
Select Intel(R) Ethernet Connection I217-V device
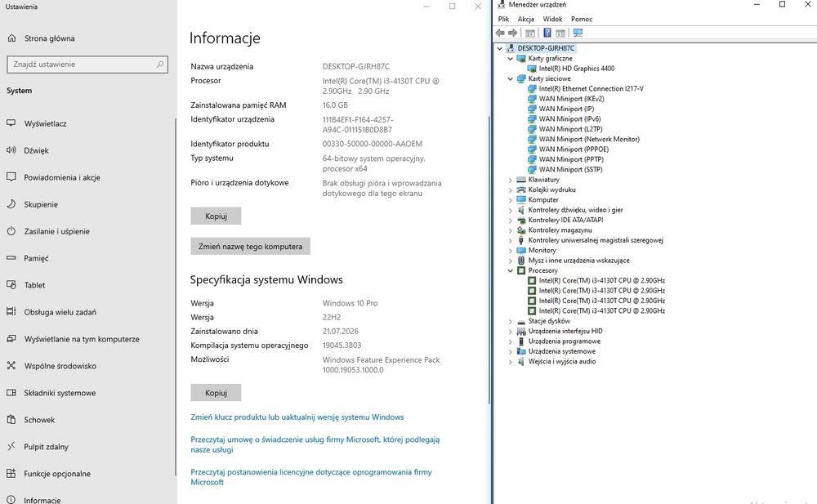click(x=592, y=88)
